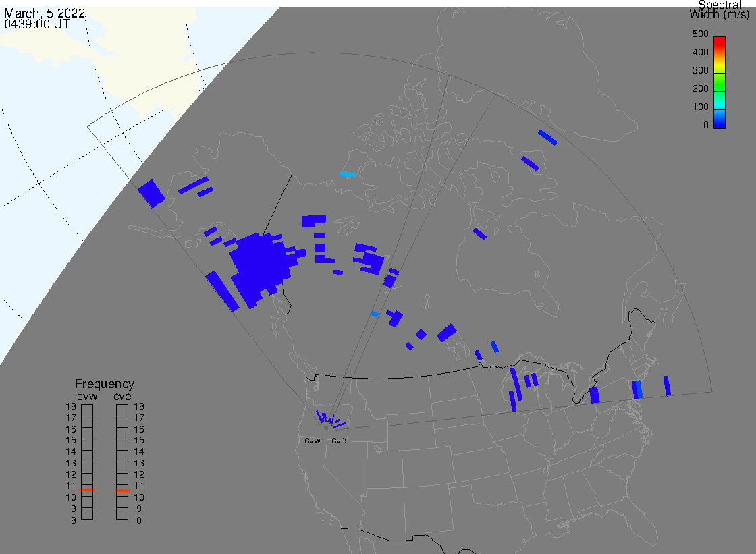Click the cyan data patch near the Arctic coast
Viewport: 756px width, 554px height.
348,174
